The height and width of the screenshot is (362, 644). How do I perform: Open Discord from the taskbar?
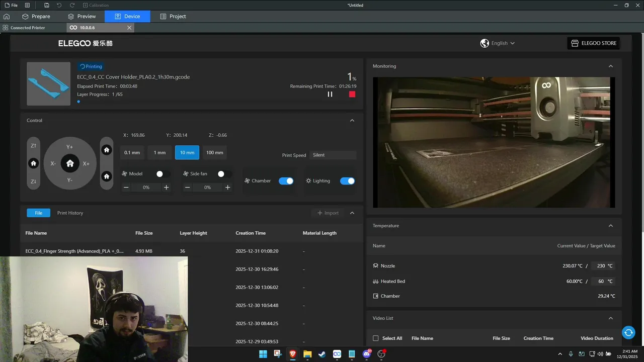[367, 354]
